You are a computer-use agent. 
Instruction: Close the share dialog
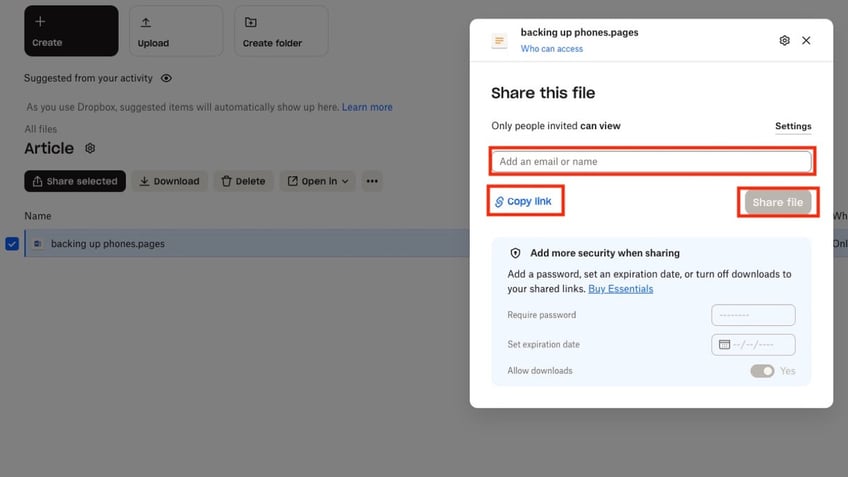[x=806, y=41]
